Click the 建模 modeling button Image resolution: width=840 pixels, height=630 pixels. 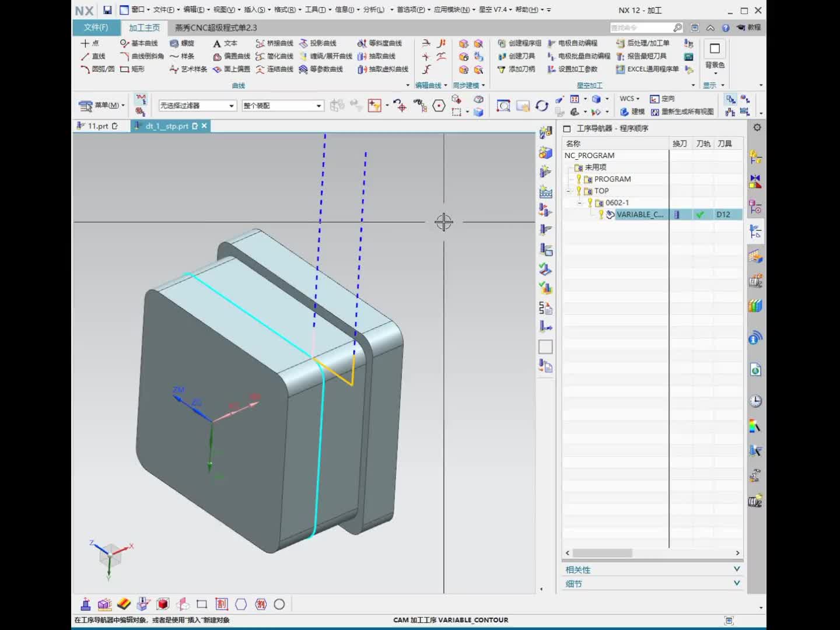click(632, 111)
